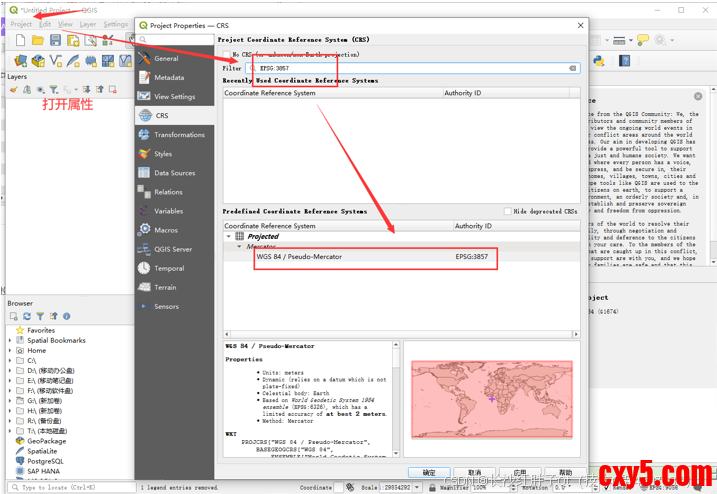Expand the Home folder in Browser
The image size is (717, 494).
(x=10, y=351)
